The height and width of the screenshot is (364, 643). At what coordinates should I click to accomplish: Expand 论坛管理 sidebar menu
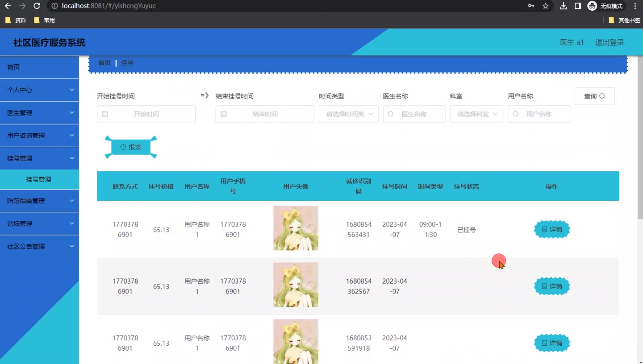pos(39,223)
